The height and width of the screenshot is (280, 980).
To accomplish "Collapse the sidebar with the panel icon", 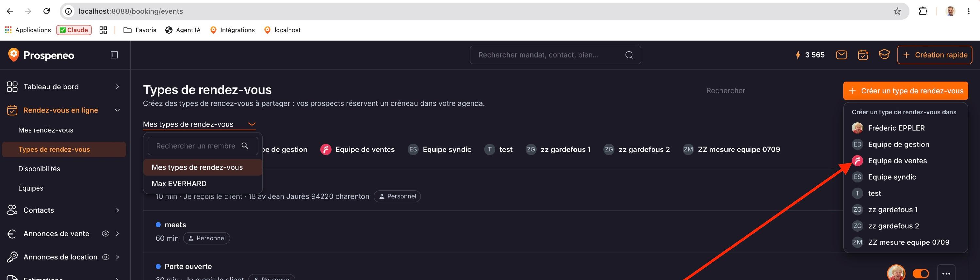I will pyautogui.click(x=114, y=55).
